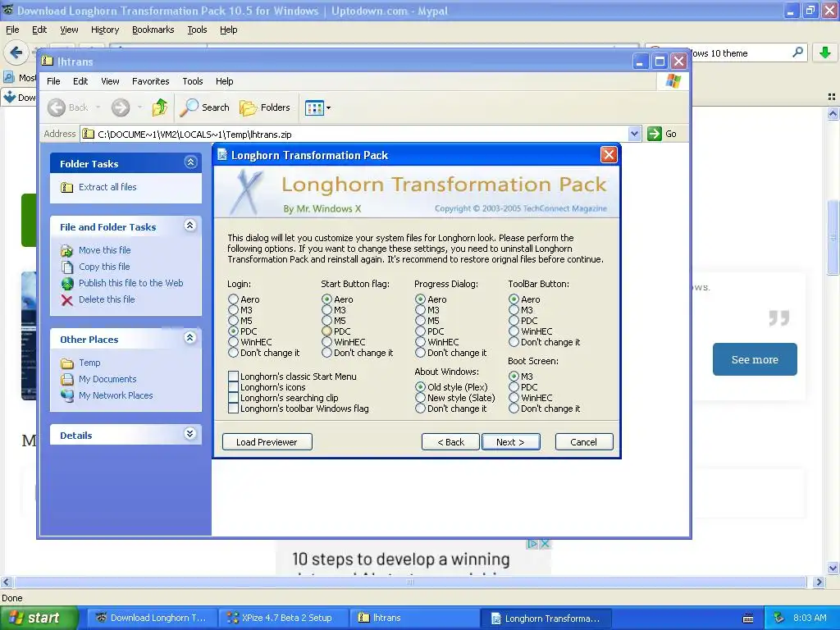
Task: Open Tools menu in lhtrans window
Action: 192,81
